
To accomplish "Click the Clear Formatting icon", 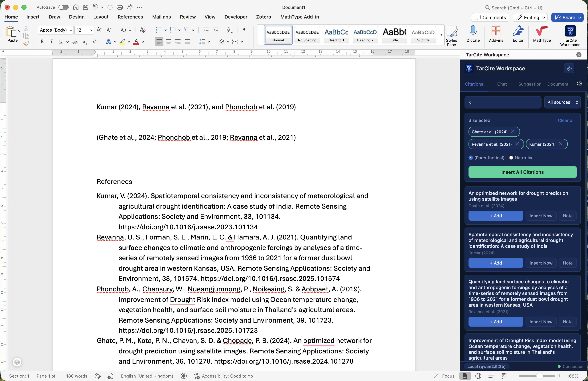I will (x=143, y=30).
